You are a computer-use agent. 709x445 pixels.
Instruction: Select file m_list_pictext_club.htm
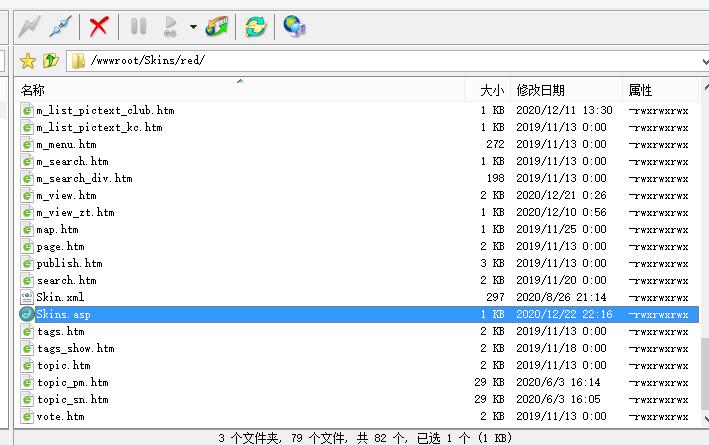105,110
